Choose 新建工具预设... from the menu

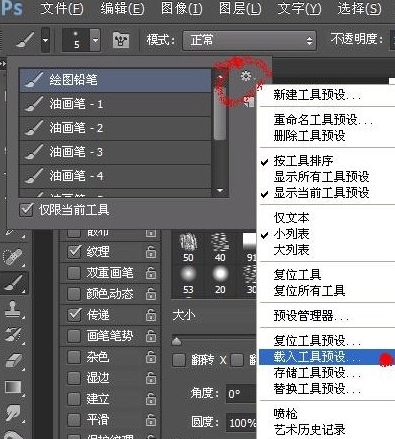[x=317, y=95]
